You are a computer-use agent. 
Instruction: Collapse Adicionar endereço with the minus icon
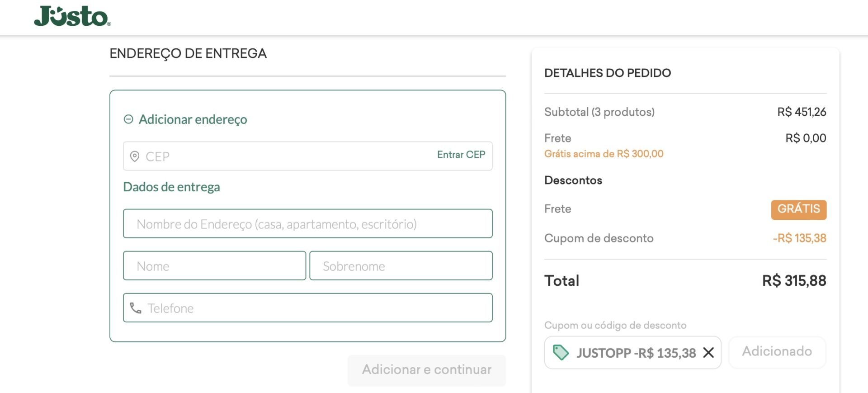point(128,119)
